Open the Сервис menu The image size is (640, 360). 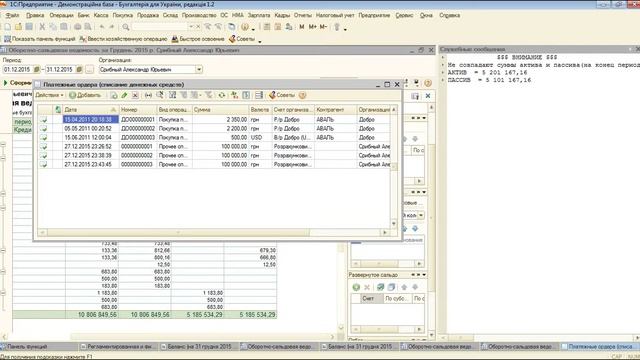(x=404, y=15)
